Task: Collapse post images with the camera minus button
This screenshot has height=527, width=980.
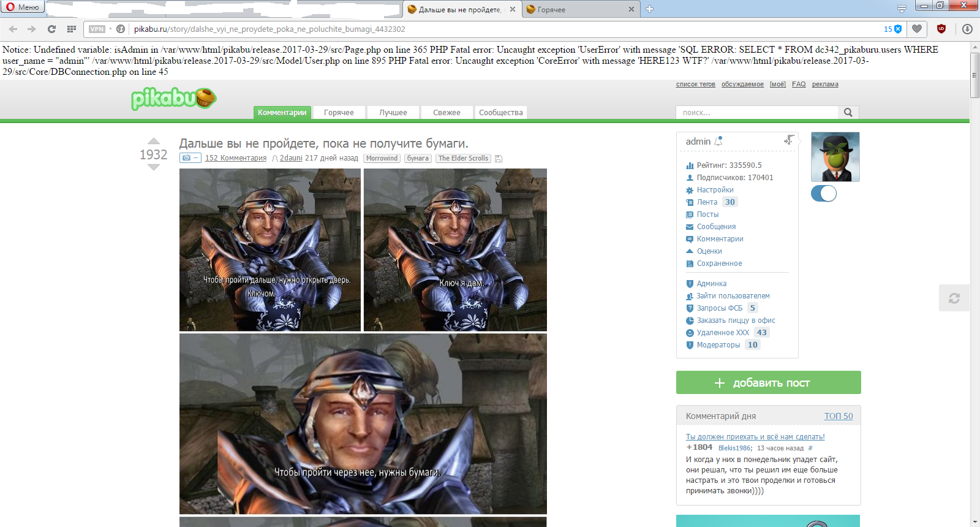Action: [x=190, y=158]
